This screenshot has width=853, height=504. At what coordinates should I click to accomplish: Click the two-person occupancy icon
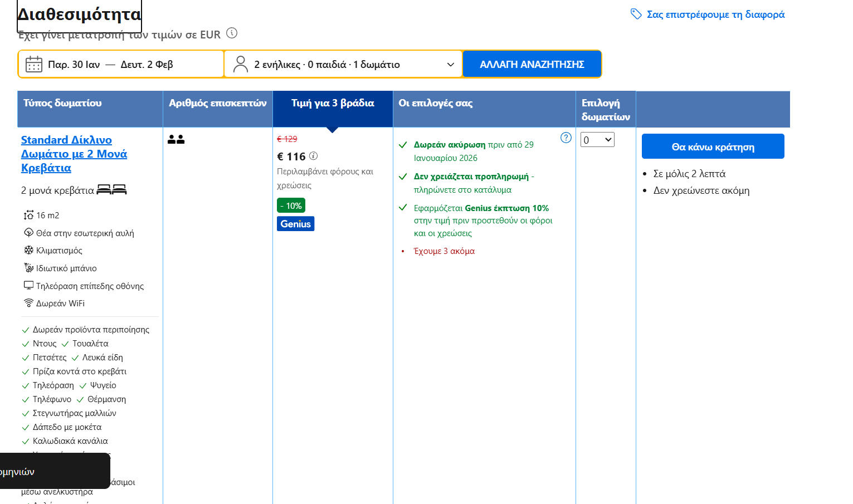(176, 139)
